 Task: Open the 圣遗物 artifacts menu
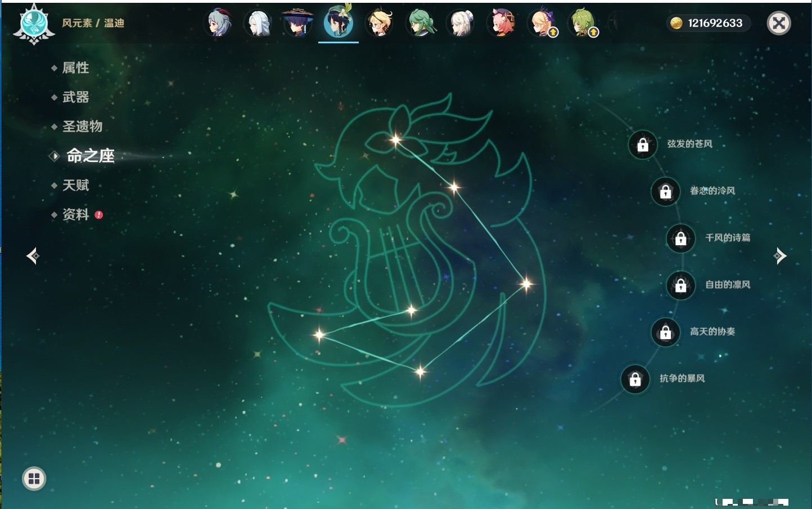tap(82, 127)
